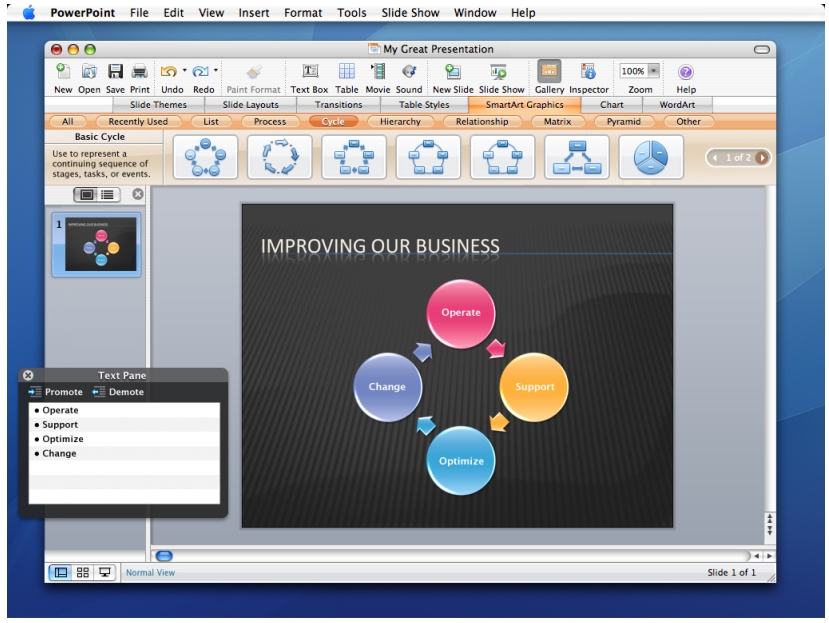Screen dimensions: 829x623
Task: Insert a Text Box from toolbar
Action: (309, 72)
